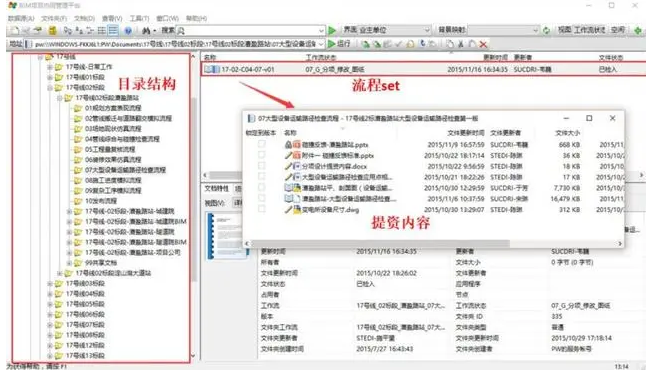Click the yellow datasource toolbar icon

53,30
